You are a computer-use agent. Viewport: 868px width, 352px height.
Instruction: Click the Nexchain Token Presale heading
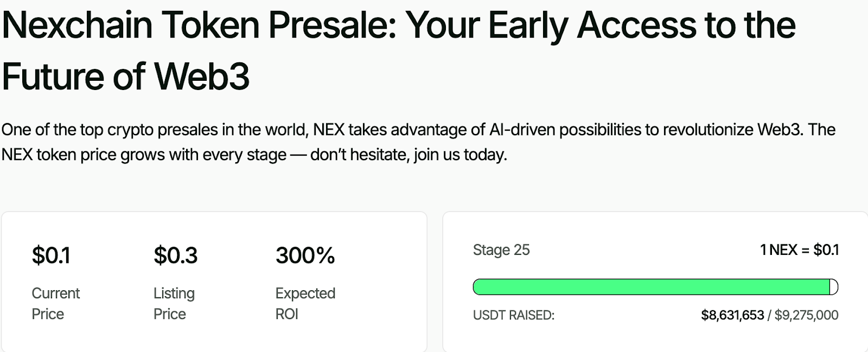[x=399, y=25]
